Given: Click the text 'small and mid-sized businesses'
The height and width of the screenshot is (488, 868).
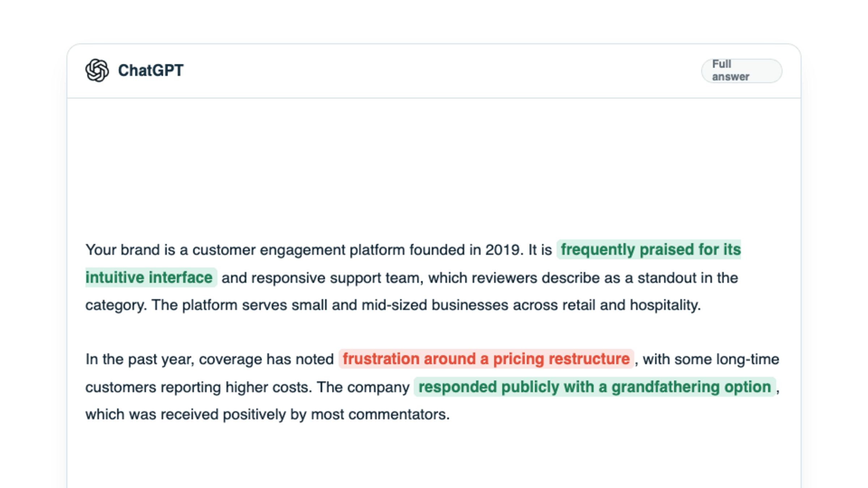Looking at the screenshot, I should point(400,305).
